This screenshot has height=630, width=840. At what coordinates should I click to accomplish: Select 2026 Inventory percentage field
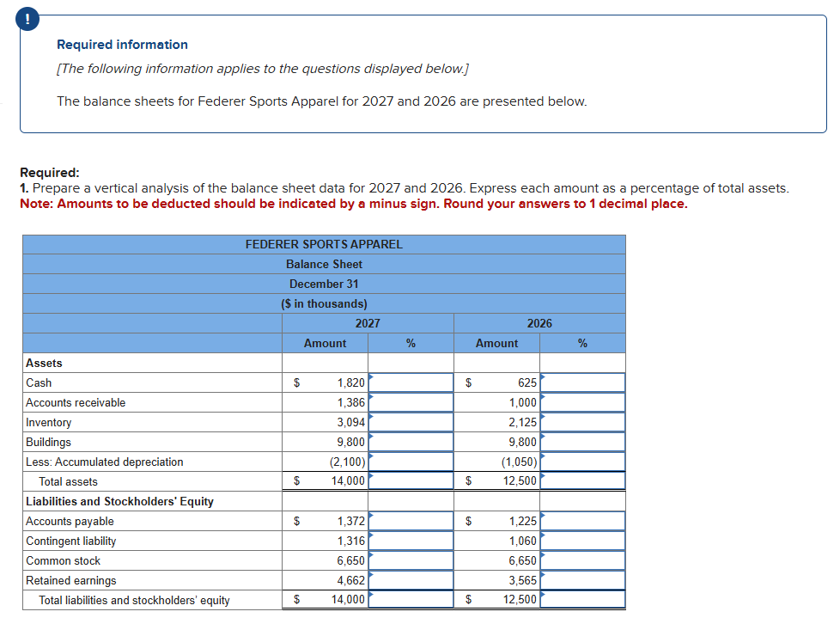point(583,423)
